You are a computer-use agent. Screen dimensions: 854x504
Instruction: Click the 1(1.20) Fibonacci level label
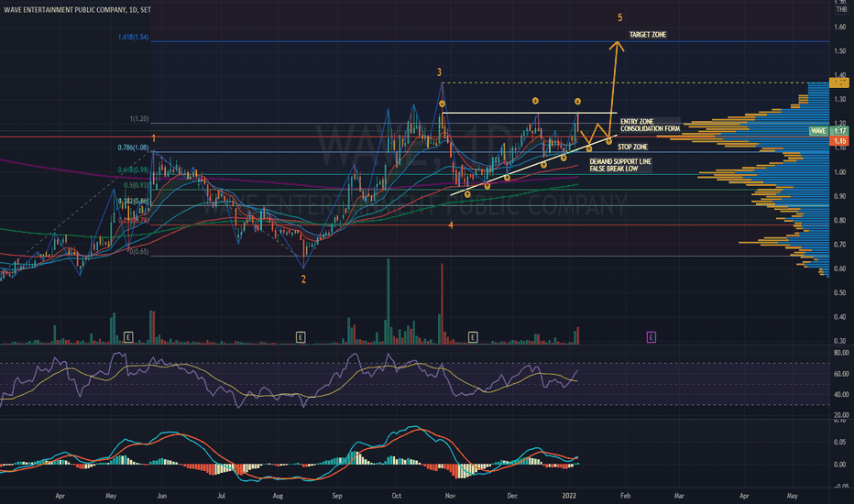coord(139,119)
